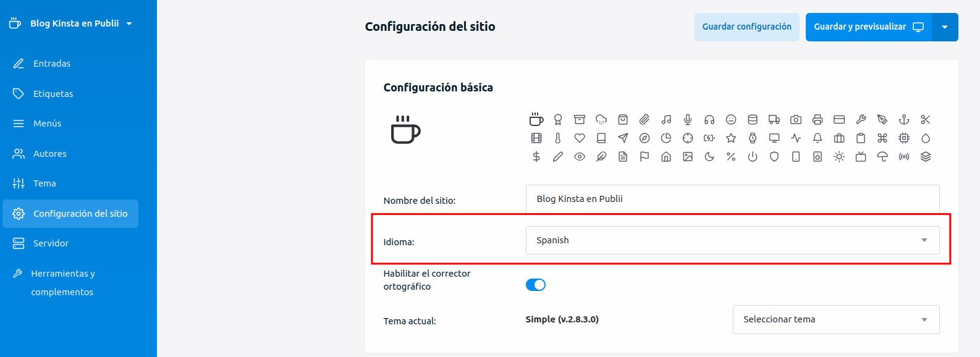Pick the television icon

tap(861, 157)
